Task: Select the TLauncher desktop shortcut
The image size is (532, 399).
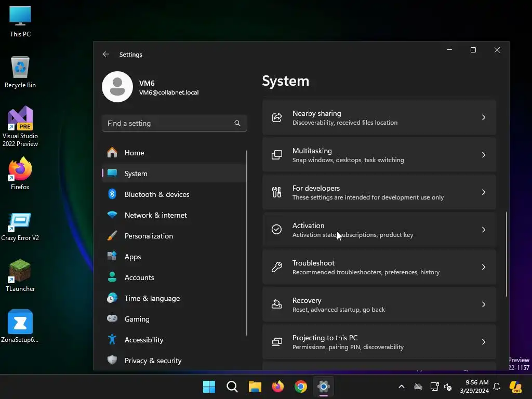Action: pyautogui.click(x=20, y=275)
